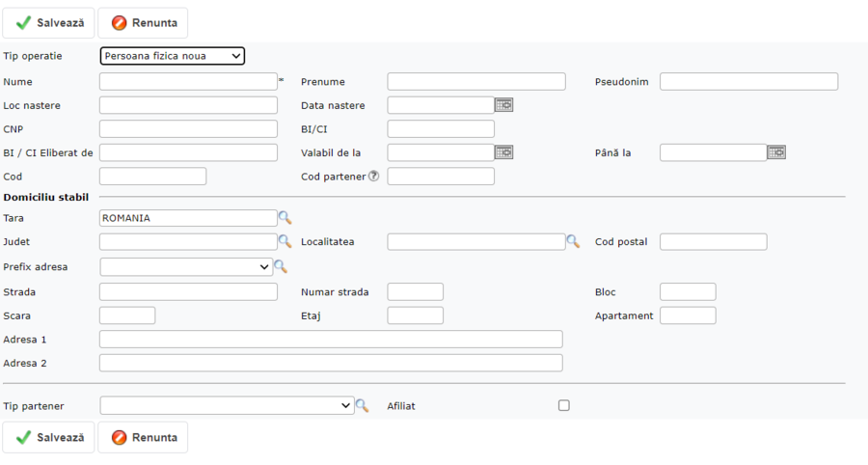
Task: Click the bottom Renunta button
Action: (143, 437)
